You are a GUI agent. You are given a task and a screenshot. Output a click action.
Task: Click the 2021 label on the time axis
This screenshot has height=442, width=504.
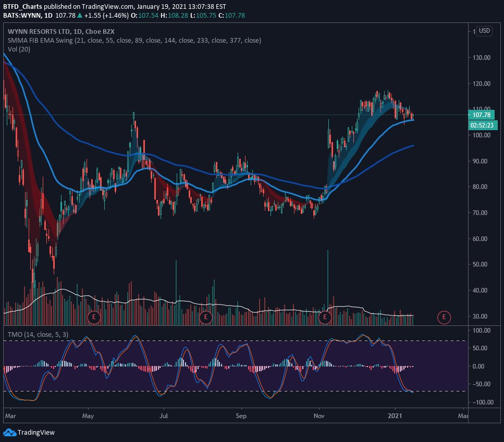(x=395, y=416)
